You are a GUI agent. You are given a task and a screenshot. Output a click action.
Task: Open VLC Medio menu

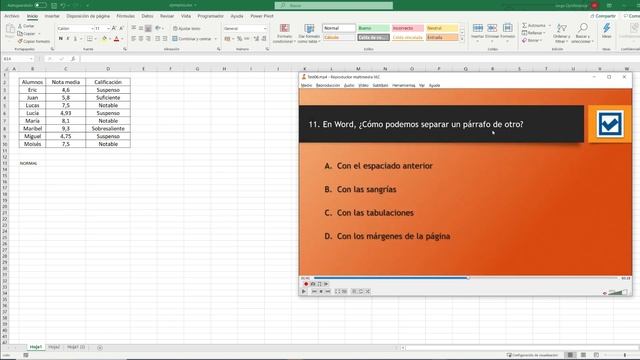(x=306, y=85)
